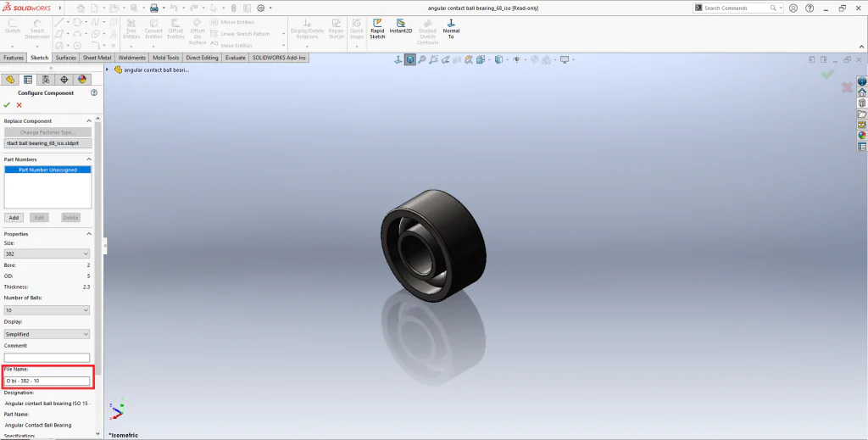Screen dimensions: 868x440
Task: Open the Evaluate tab
Action: (236, 58)
